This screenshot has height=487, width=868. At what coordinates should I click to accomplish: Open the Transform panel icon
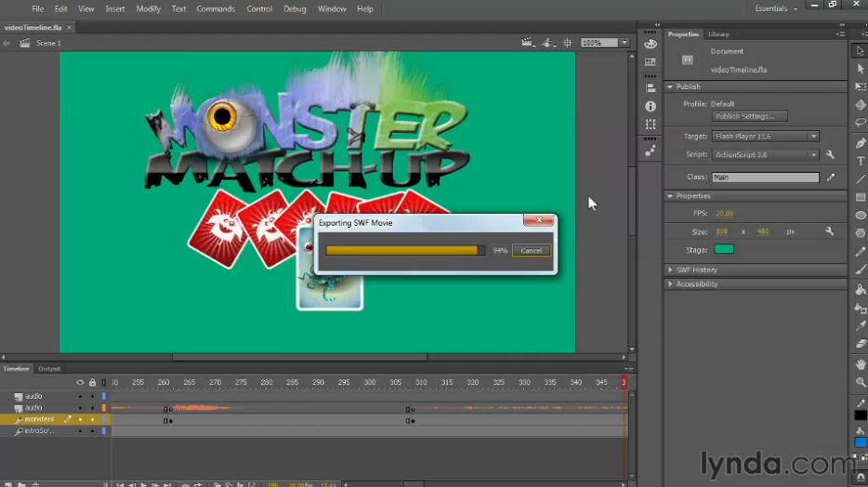[x=651, y=124]
